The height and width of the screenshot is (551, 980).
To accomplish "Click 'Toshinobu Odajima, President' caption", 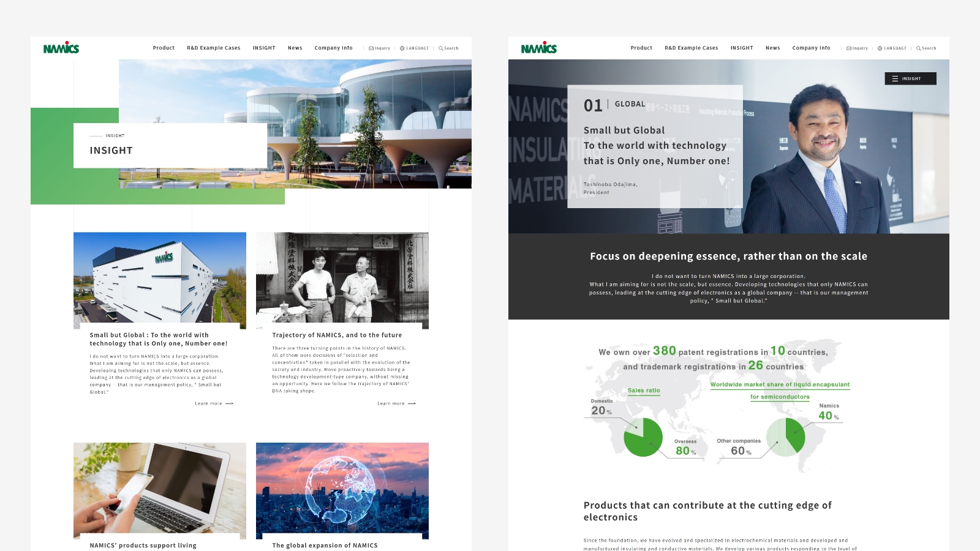I will click(x=611, y=188).
